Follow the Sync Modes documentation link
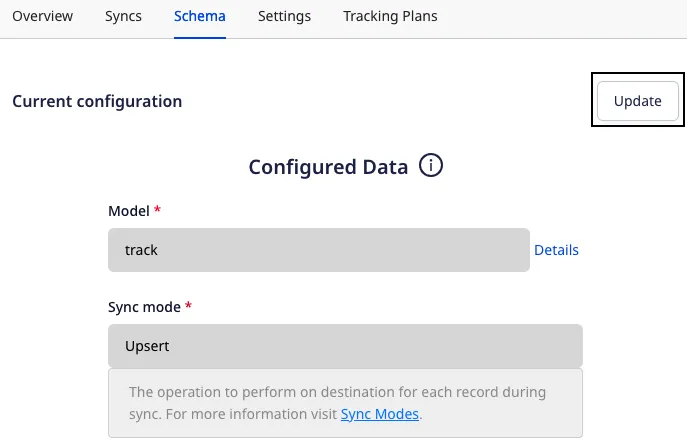687x448 pixels. [x=380, y=414]
